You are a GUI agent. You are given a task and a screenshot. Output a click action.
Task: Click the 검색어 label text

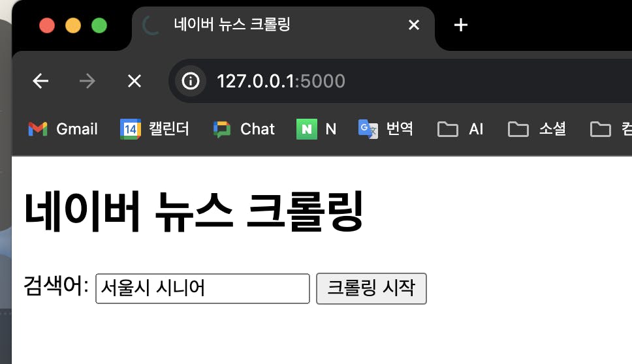pos(56,286)
